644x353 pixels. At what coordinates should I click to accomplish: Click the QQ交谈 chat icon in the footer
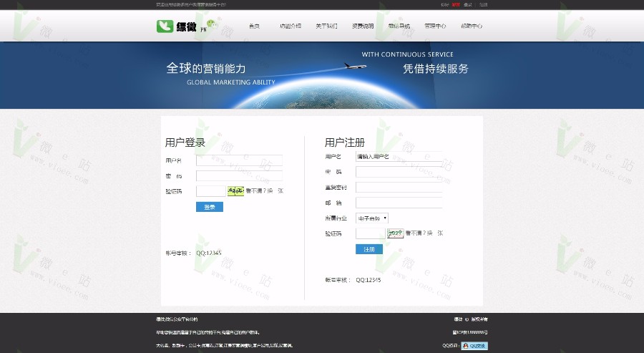[474, 346]
